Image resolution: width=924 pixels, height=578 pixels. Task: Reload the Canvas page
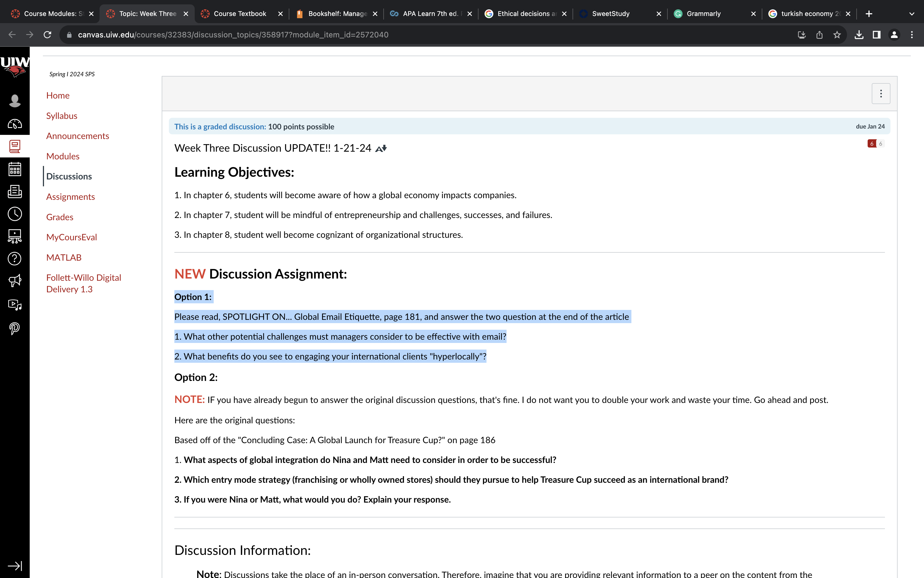pos(47,35)
